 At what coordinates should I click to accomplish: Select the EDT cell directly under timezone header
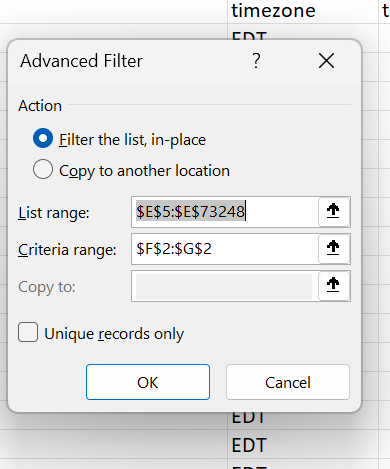pyautogui.click(x=303, y=32)
